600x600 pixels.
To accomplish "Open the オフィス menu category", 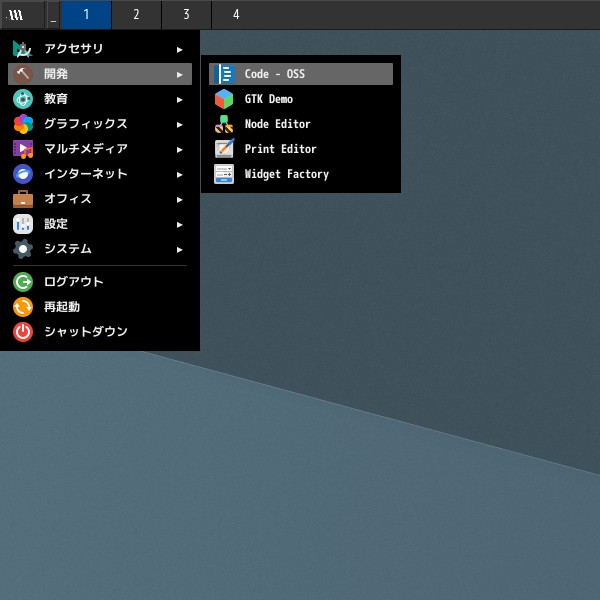I will (x=68, y=199).
